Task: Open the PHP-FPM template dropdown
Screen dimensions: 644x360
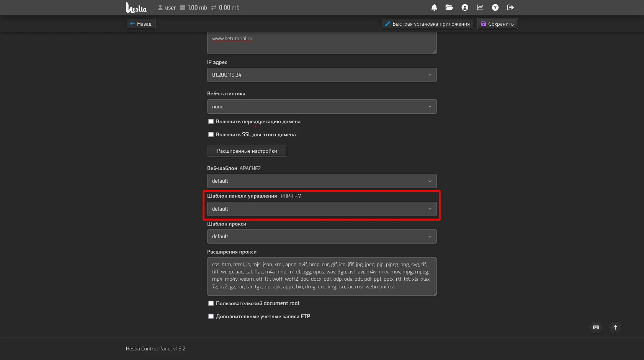Action: coord(322,209)
